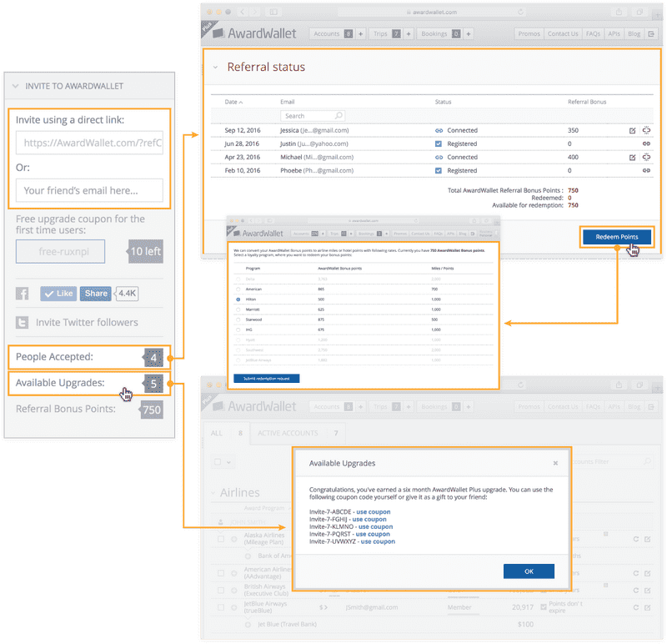
Task: Click the Redeem Points button
Action: (617, 237)
